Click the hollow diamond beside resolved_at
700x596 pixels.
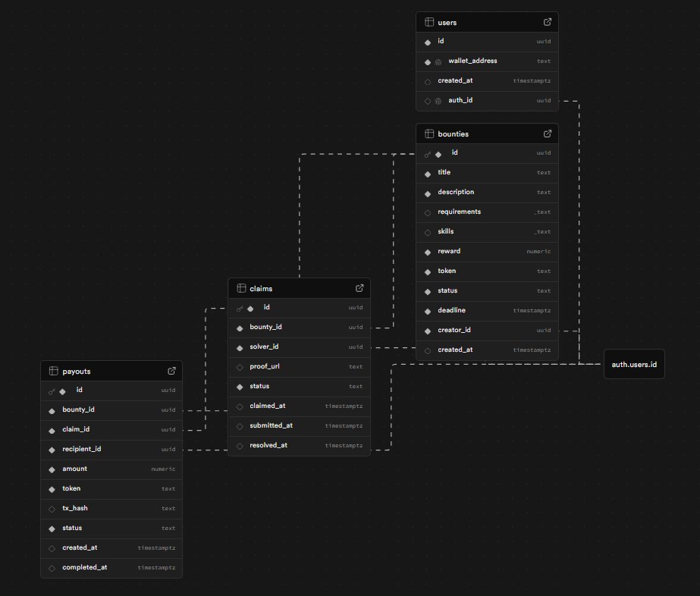pyautogui.click(x=240, y=446)
